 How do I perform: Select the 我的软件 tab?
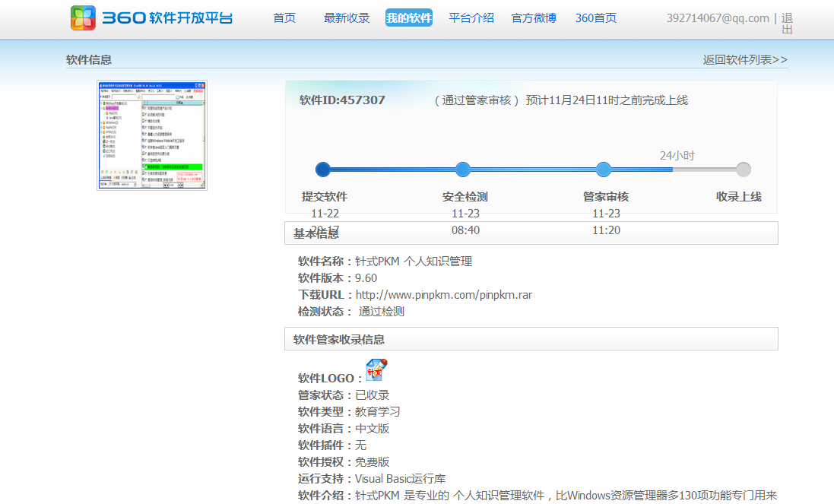tap(409, 18)
